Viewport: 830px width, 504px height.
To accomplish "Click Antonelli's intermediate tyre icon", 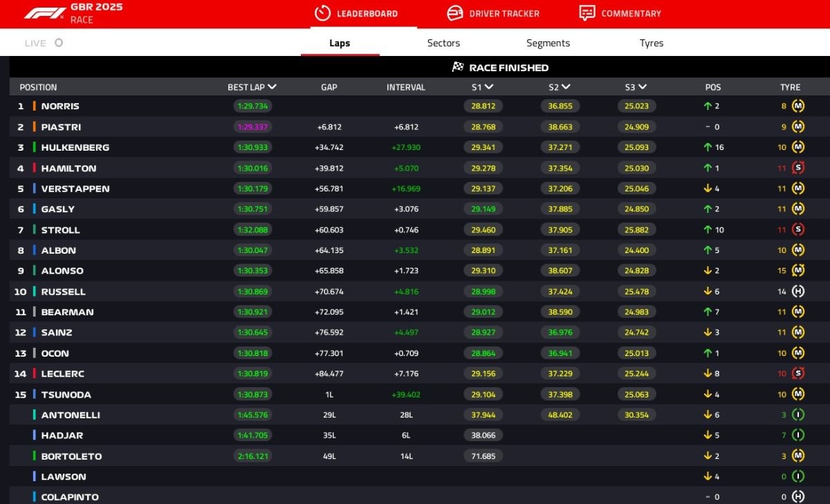I will click(798, 415).
